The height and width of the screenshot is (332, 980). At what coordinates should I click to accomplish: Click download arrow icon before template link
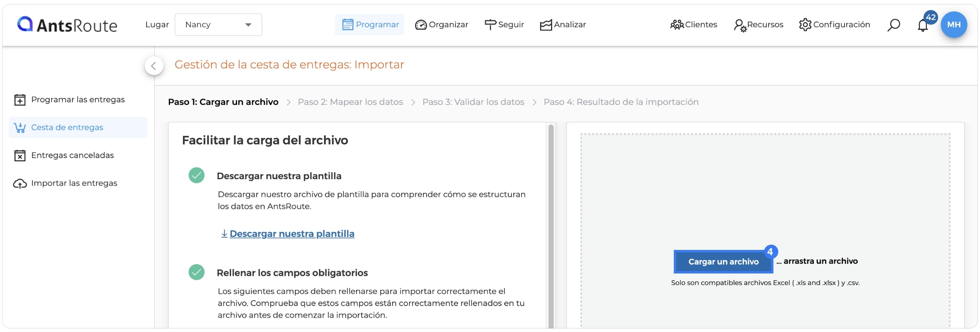224,234
